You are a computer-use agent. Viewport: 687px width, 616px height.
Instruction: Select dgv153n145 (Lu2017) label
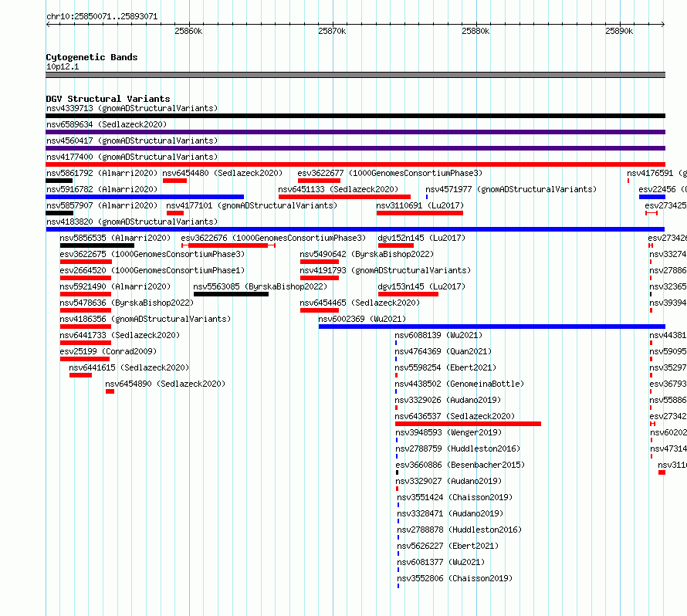[x=421, y=286]
